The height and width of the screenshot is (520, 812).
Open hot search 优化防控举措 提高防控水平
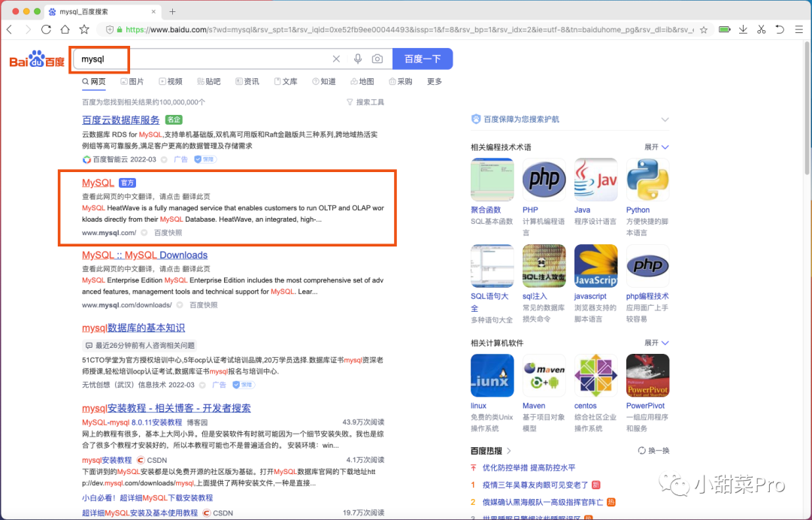pyautogui.click(x=529, y=467)
